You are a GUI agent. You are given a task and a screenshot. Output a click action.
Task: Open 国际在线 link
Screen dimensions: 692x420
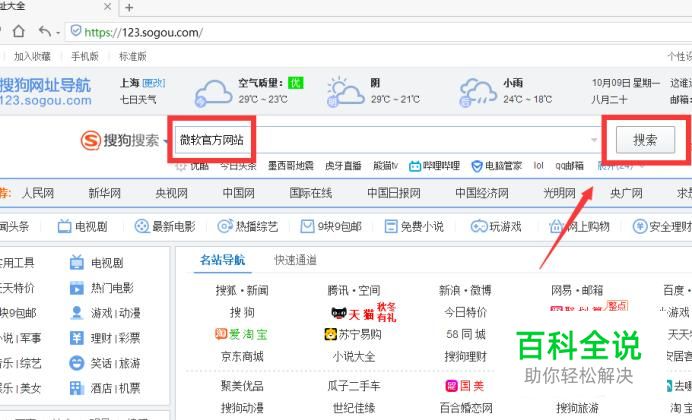[x=311, y=193]
